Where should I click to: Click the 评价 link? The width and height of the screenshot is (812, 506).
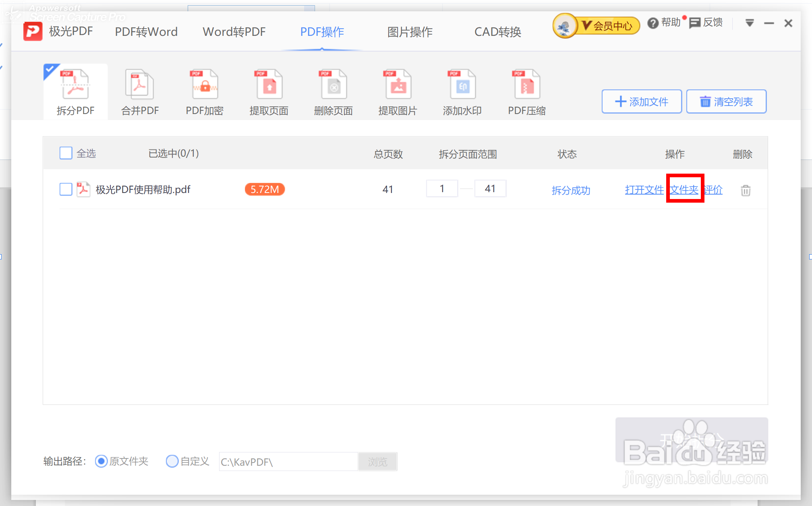(713, 190)
